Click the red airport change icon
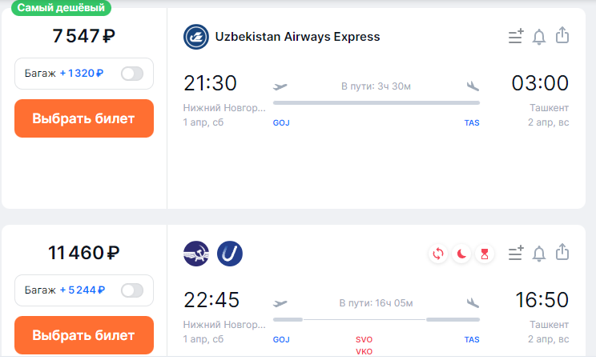The height and width of the screenshot is (364, 596). (x=438, y=254)
